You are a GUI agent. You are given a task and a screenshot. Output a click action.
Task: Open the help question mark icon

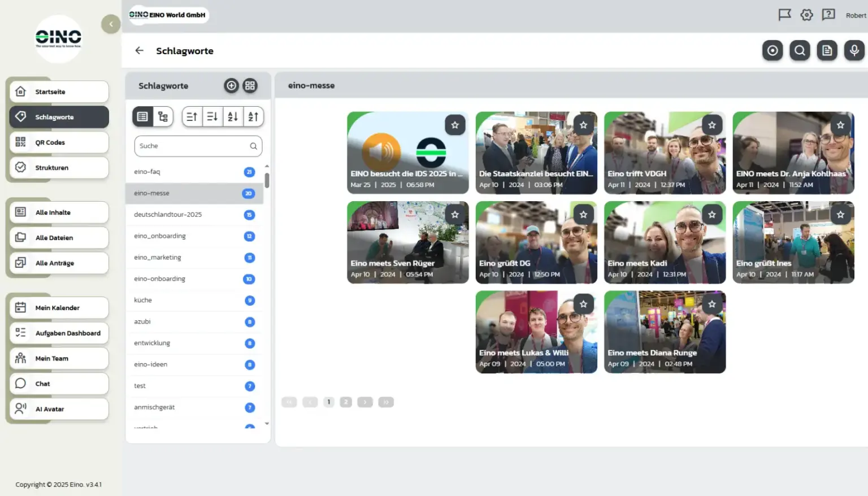(828, 15)
